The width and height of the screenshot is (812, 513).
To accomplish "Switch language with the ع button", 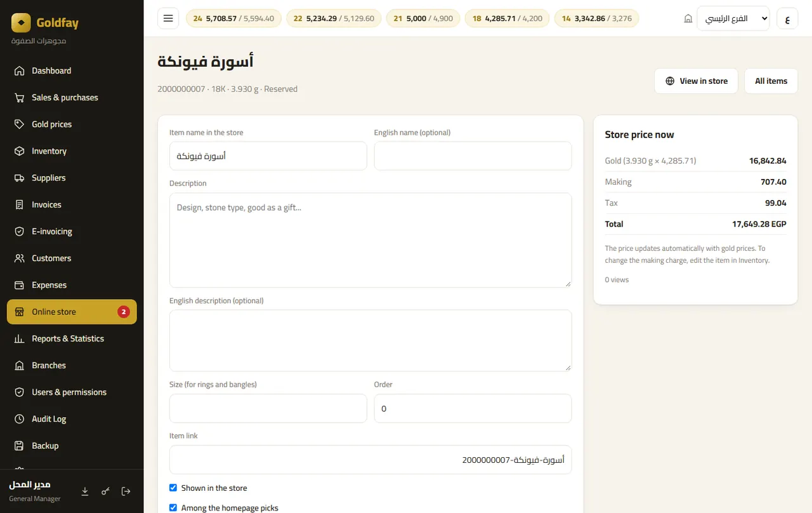I will pos(787,18).
